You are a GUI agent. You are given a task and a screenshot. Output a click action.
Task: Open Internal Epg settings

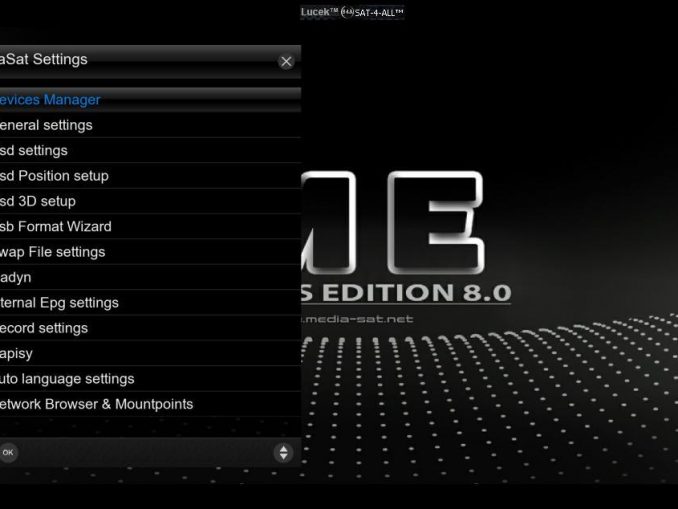point(59,303)
